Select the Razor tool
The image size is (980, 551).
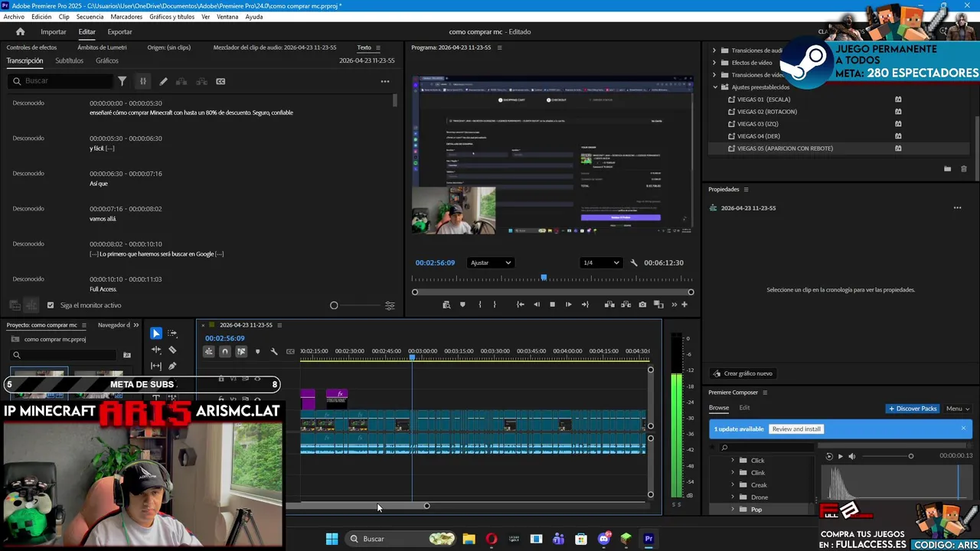172,350
